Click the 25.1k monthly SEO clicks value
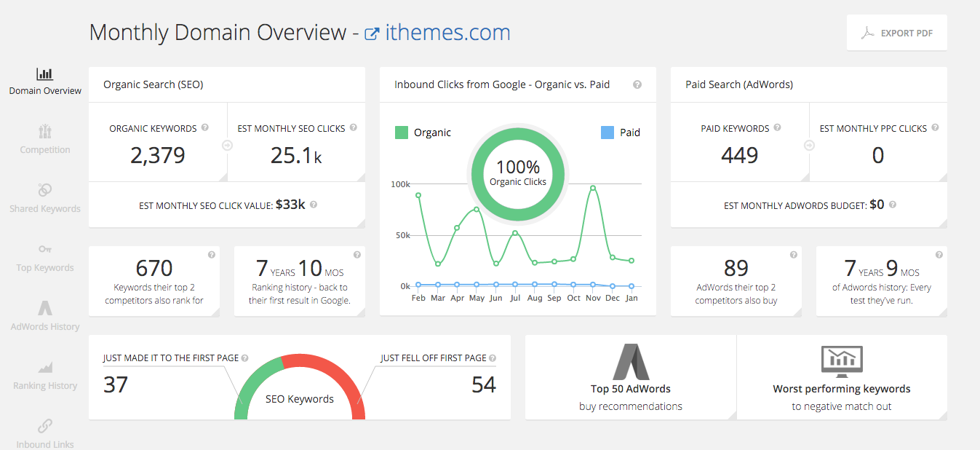 [296, 155]
